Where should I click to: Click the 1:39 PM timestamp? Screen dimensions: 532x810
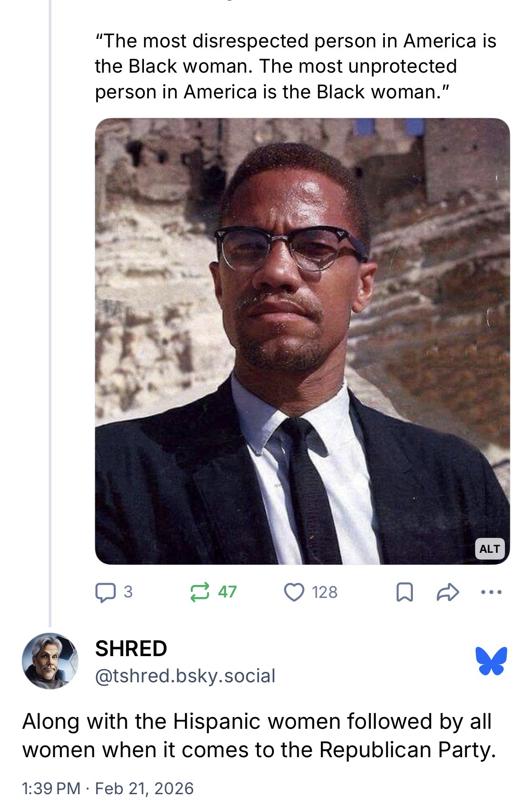pyautogui.click(x=51, y=788)
